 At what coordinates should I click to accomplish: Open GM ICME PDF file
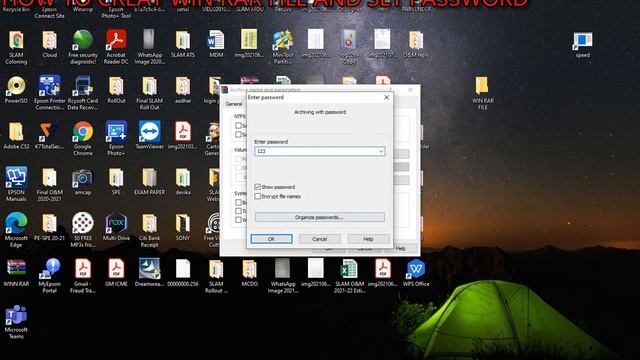pyautogui.click(x=116, y=269)
